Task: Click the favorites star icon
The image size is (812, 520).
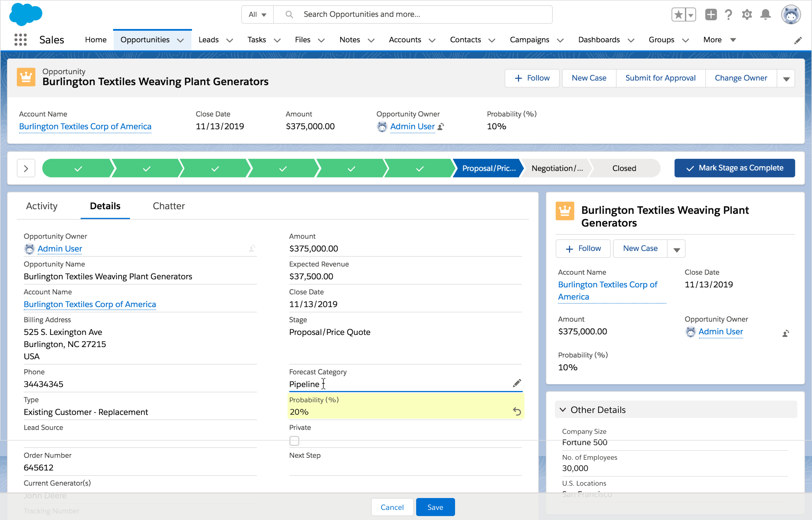Action: click(678, 15)
